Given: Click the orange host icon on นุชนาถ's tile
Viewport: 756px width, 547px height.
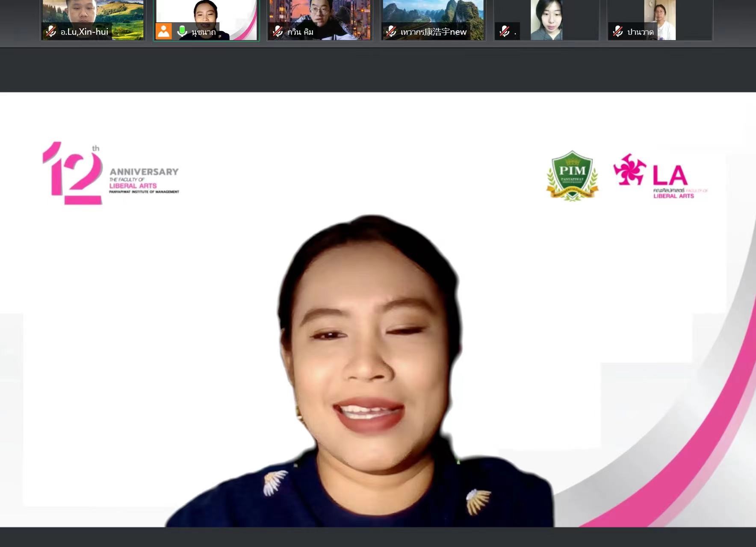Looking at the screenshot, I should point(163,31).
